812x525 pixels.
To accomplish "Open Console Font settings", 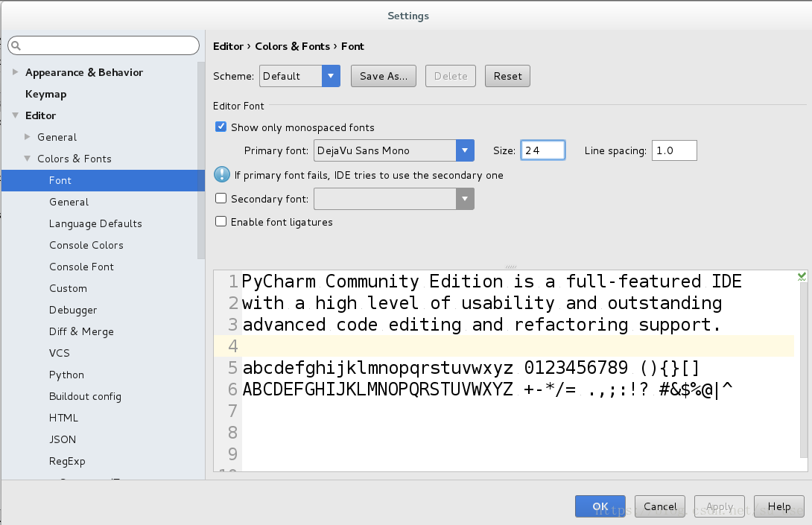I will click(x=81, y=267).
